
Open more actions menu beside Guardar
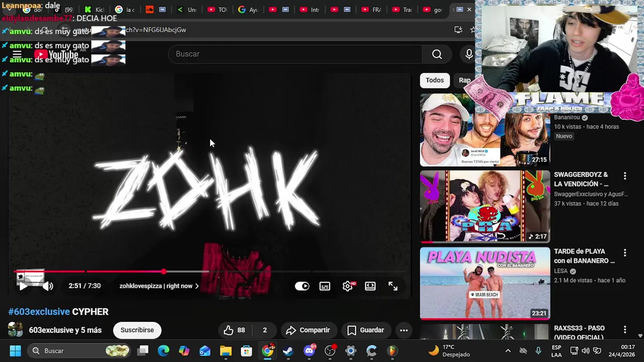tap(404, 330)
